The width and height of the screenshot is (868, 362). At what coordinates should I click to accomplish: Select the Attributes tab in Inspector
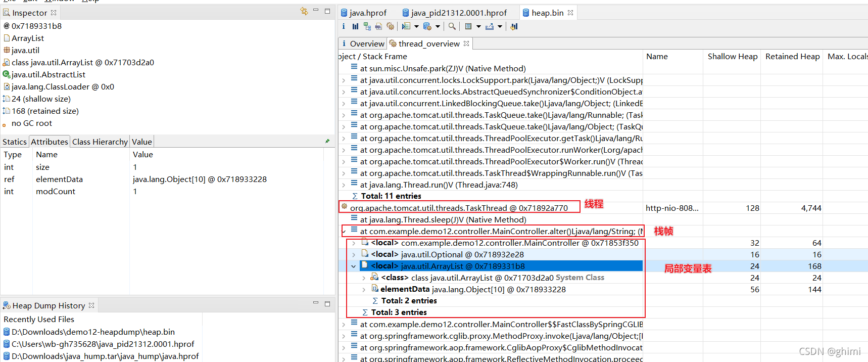point(49,142)
